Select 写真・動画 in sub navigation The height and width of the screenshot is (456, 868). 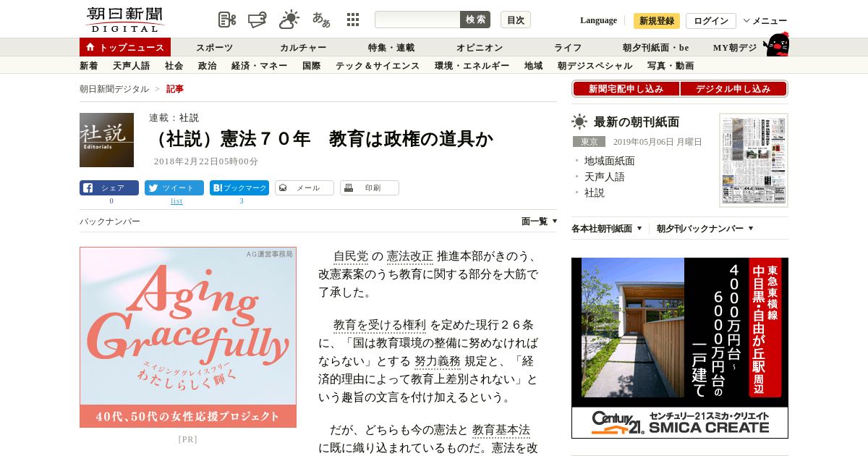point(671,66)
